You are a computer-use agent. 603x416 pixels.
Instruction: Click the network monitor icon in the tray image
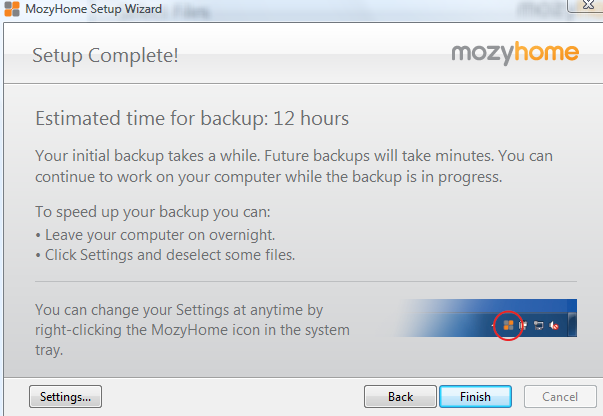(538, 326)
